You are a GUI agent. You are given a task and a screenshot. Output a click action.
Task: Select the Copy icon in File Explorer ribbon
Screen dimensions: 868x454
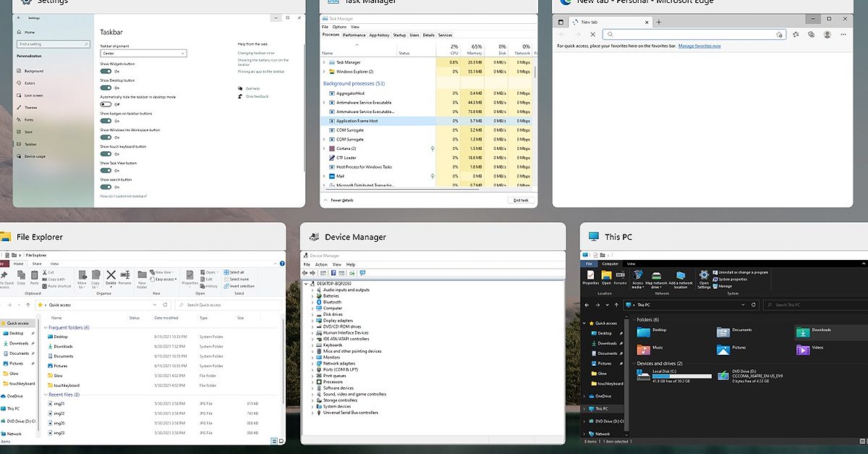(x=21, y=276)
